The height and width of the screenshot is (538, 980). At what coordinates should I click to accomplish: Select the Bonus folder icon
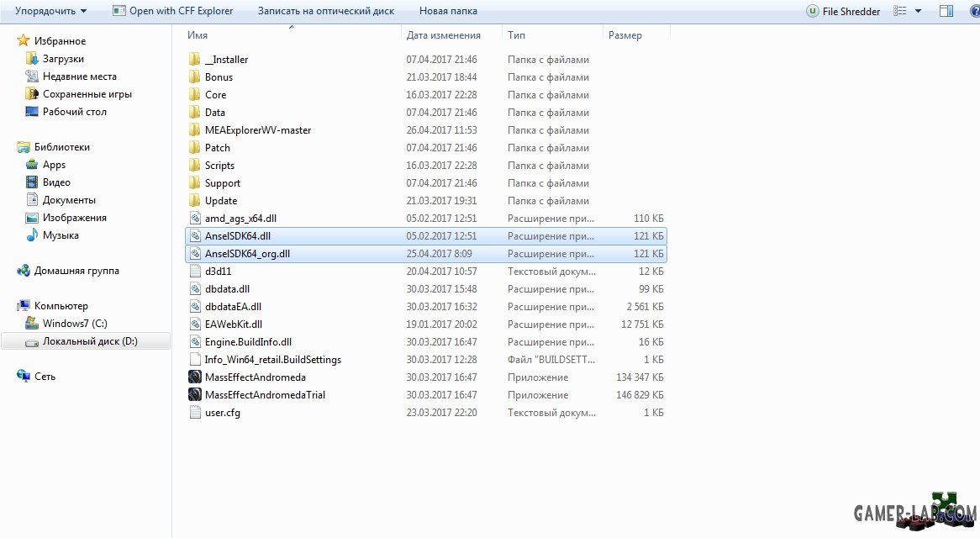click(194, 76)
